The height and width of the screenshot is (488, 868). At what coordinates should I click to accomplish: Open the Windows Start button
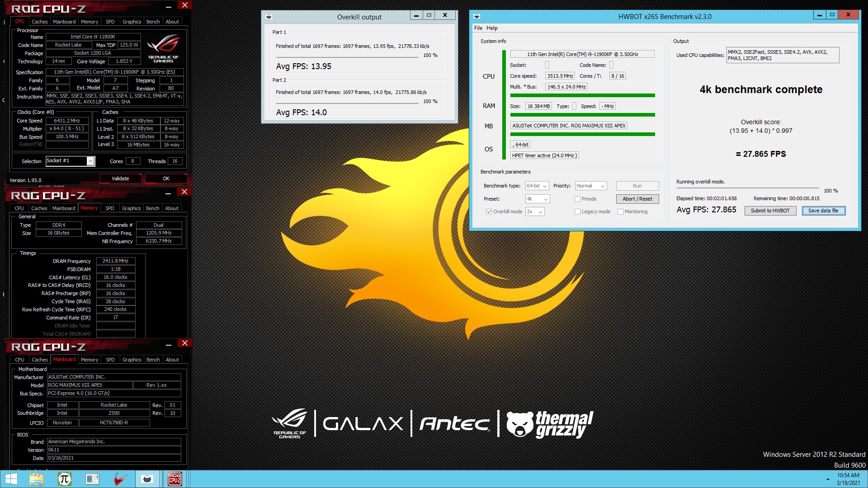11,479
